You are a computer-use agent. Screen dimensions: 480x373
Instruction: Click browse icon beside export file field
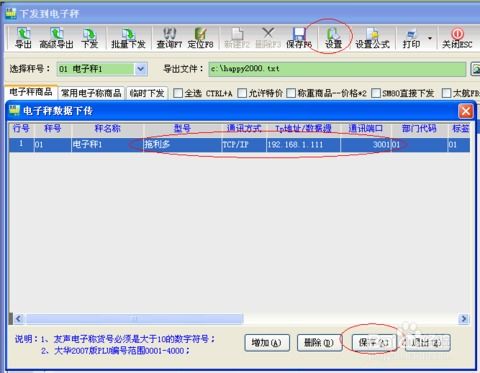476,69
